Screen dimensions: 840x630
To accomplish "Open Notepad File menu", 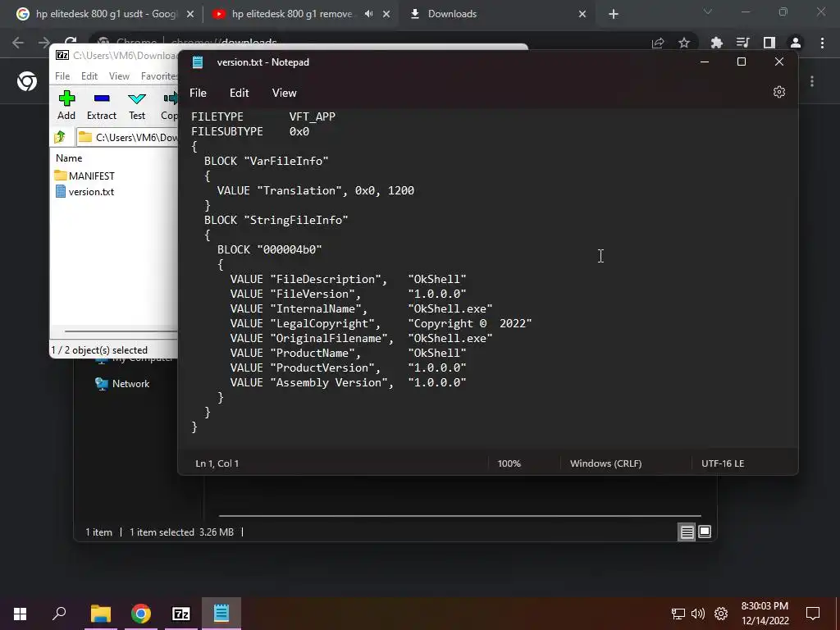I will [x=198, y=93].
